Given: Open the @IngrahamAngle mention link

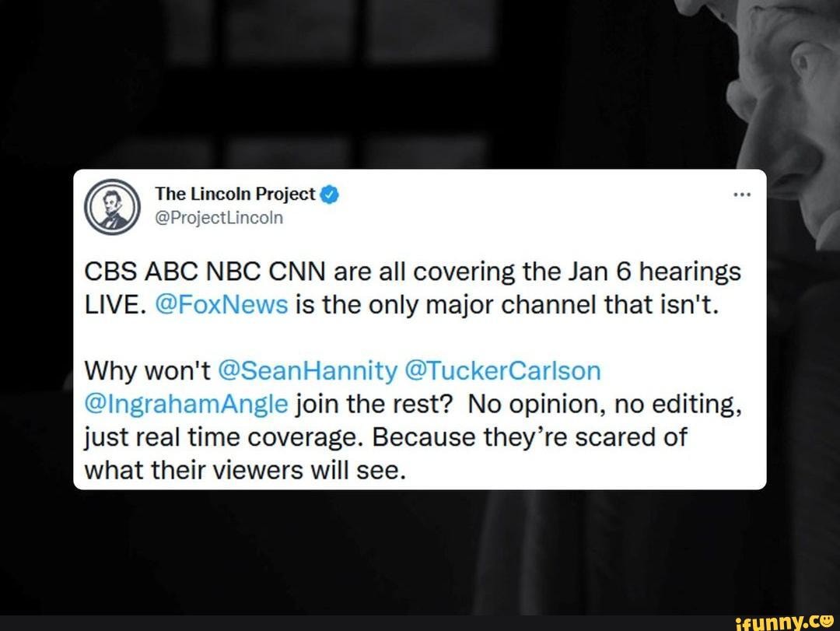Looking at the screenshot, I should point(187,405).
